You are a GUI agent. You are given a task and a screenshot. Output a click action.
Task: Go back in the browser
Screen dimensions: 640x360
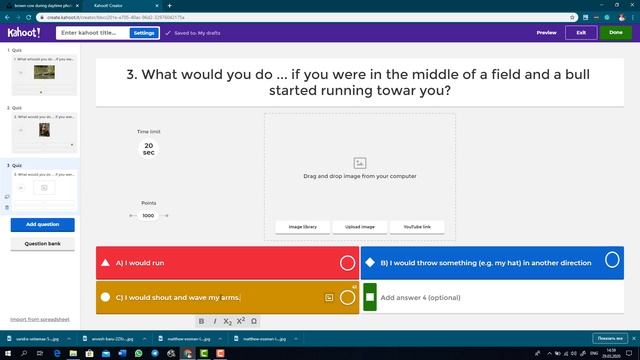point(7,18)
